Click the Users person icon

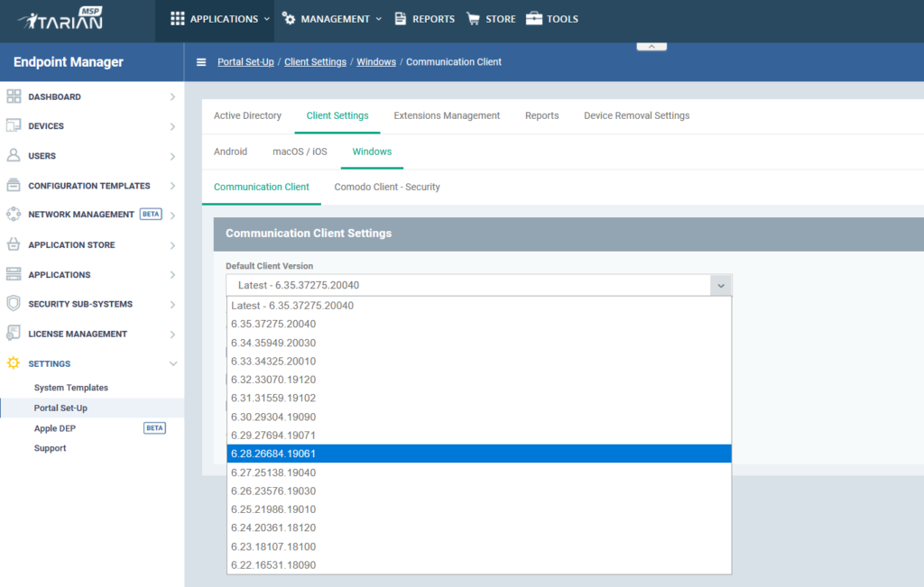coord(14,155)
